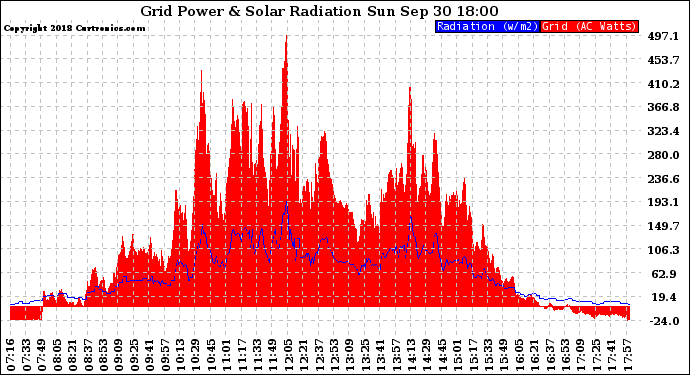Click the 17:25 time label
690x375 pixels.
[596, 355]
